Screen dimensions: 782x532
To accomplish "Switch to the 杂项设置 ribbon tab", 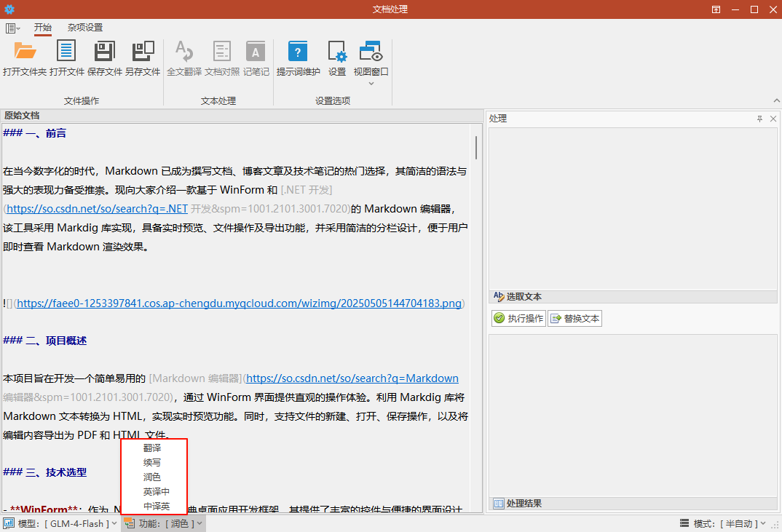I will click(x=85, y=28).
